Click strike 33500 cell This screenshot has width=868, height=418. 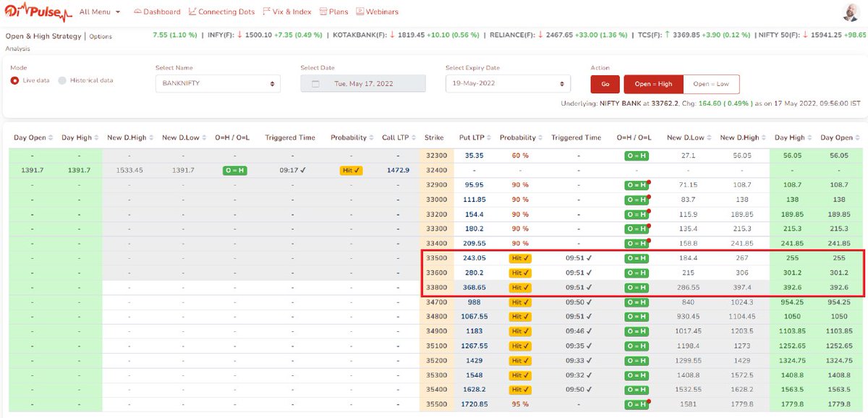(435, 258)
